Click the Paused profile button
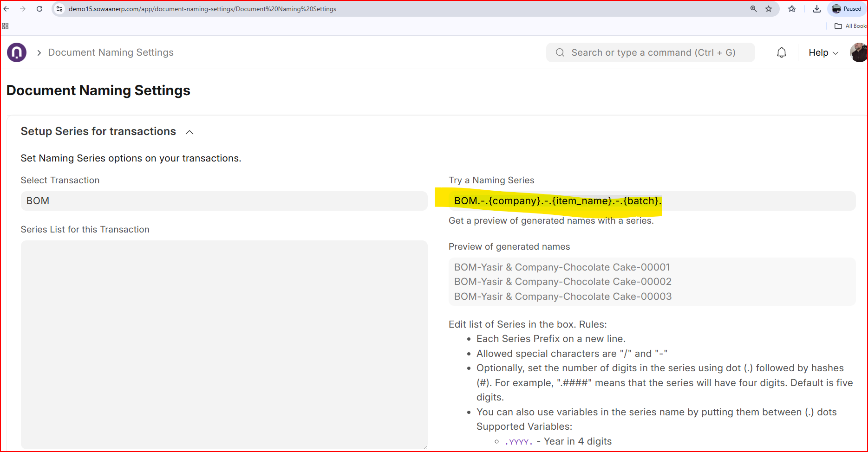 [846, 9]
